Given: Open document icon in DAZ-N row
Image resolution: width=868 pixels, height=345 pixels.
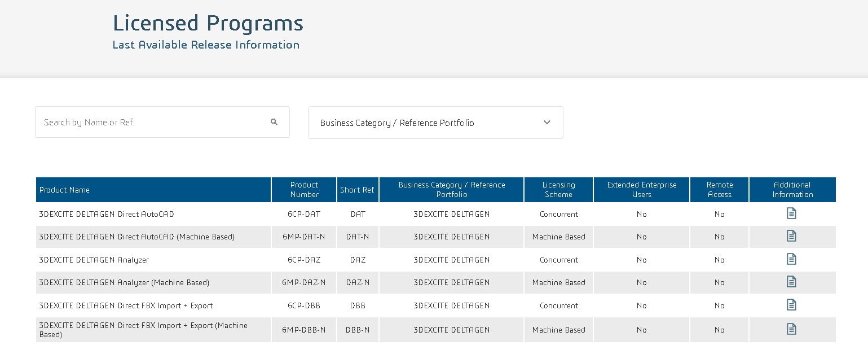Looking at the screenshot, I should (x=791, y=282).
